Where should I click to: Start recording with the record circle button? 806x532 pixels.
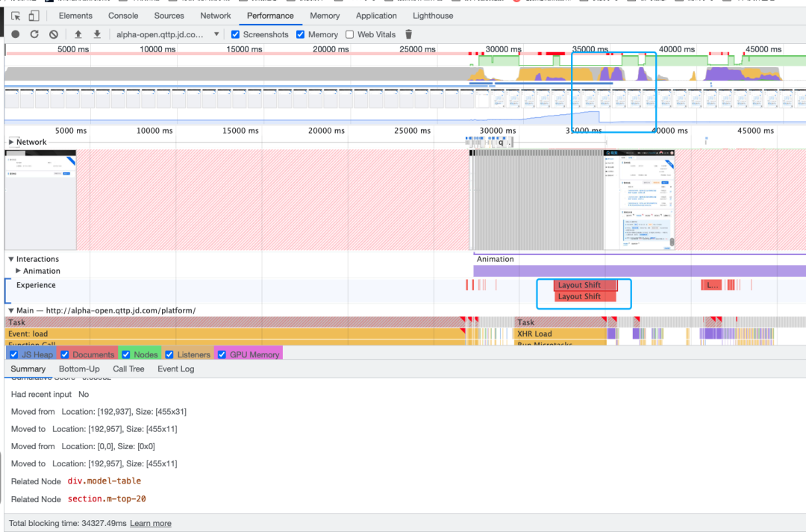[16, 34]
